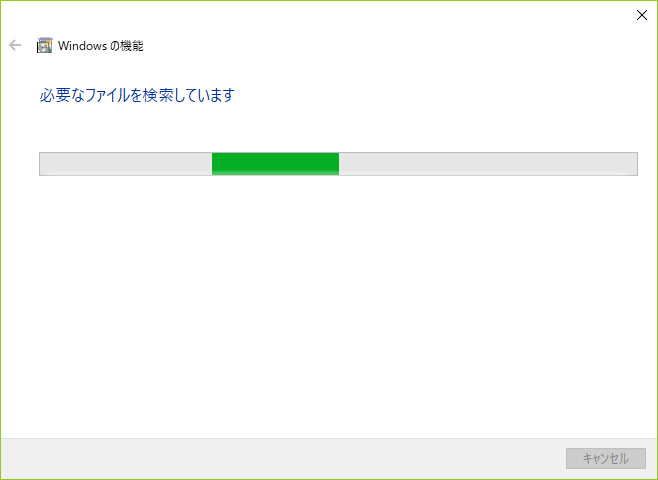The image size is (658, 480).
Task: Click the 検索 characters in the heading
Action: 158,95
